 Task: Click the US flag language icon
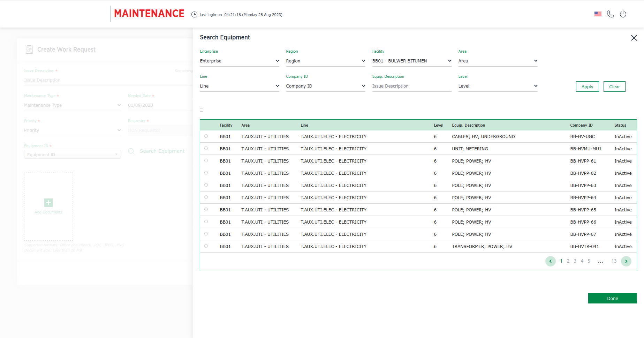598,14
